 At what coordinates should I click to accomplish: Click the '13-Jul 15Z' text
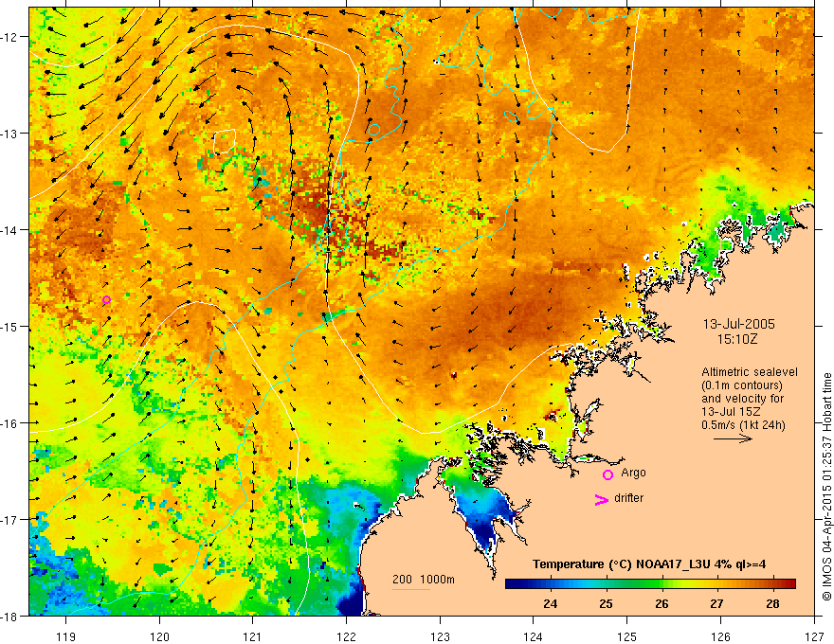click(x=731, y=412)
